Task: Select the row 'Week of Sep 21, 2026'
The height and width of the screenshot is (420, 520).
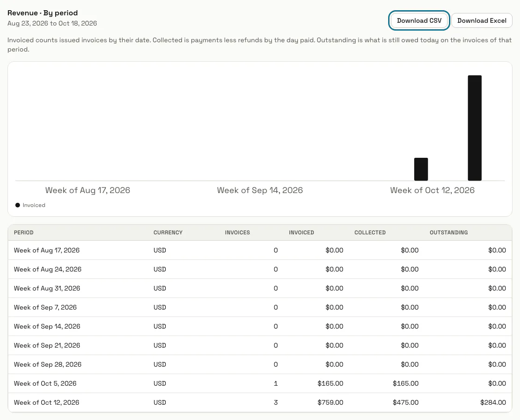Action: click(x=260, y=345)
